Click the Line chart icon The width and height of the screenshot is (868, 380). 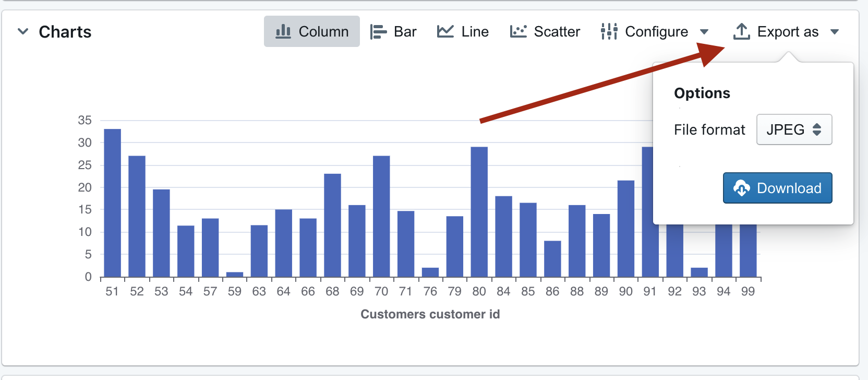445,32
